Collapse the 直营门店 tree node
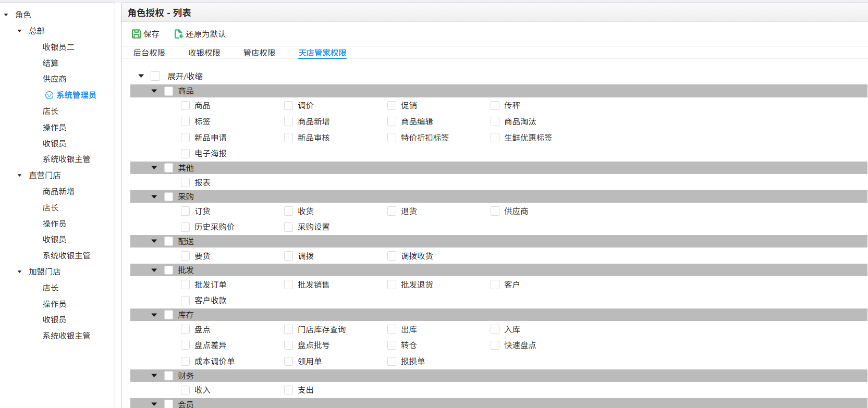The image size is (868, 408). (x=20, y=176)
